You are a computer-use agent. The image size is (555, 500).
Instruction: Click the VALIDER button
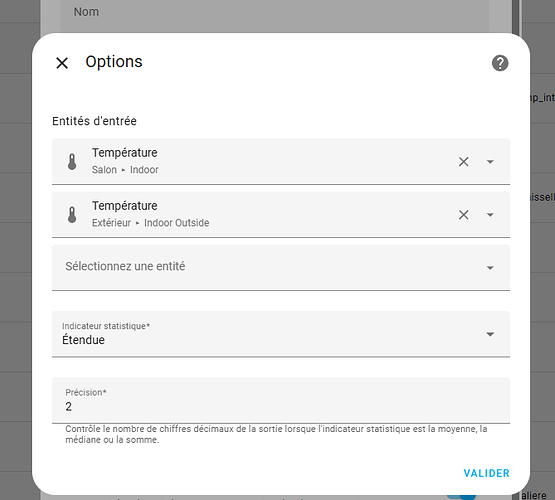486,473
